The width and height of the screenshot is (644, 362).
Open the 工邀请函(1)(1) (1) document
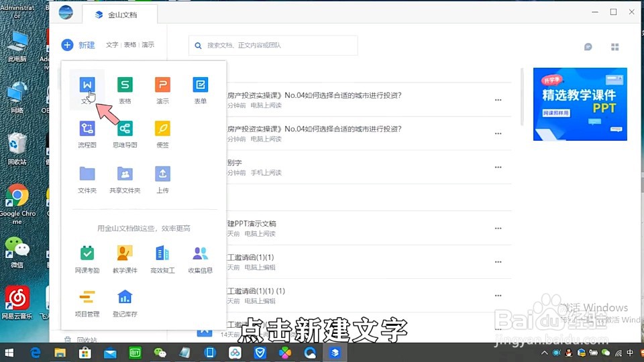click(256, 291)
